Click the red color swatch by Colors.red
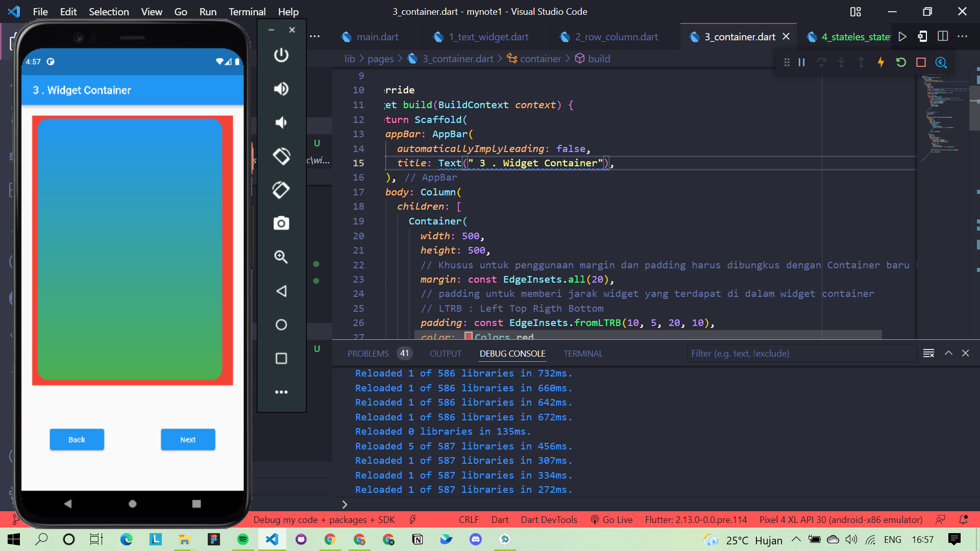Image resolution: width=980 pixels, height=551 pixels. tap(469, 336)
